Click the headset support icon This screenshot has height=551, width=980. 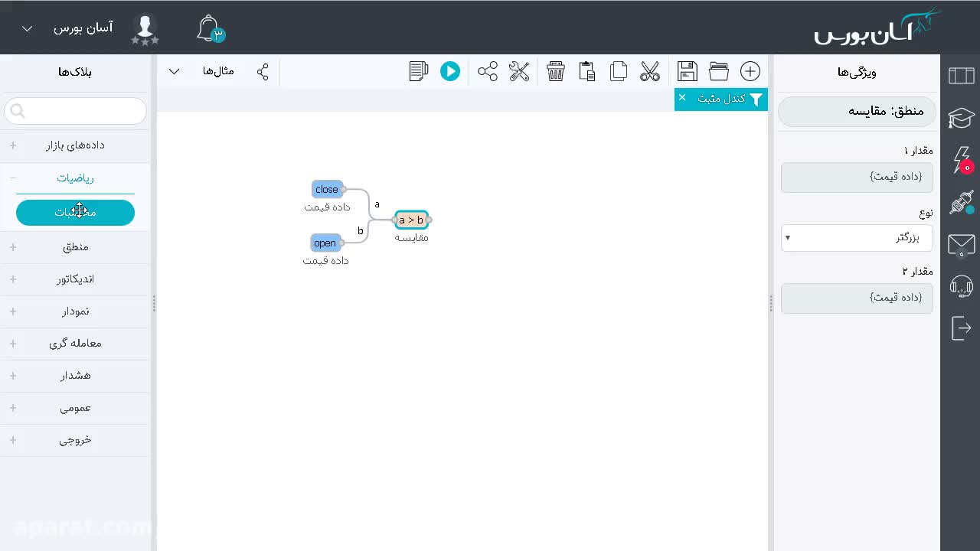point(961,286)
